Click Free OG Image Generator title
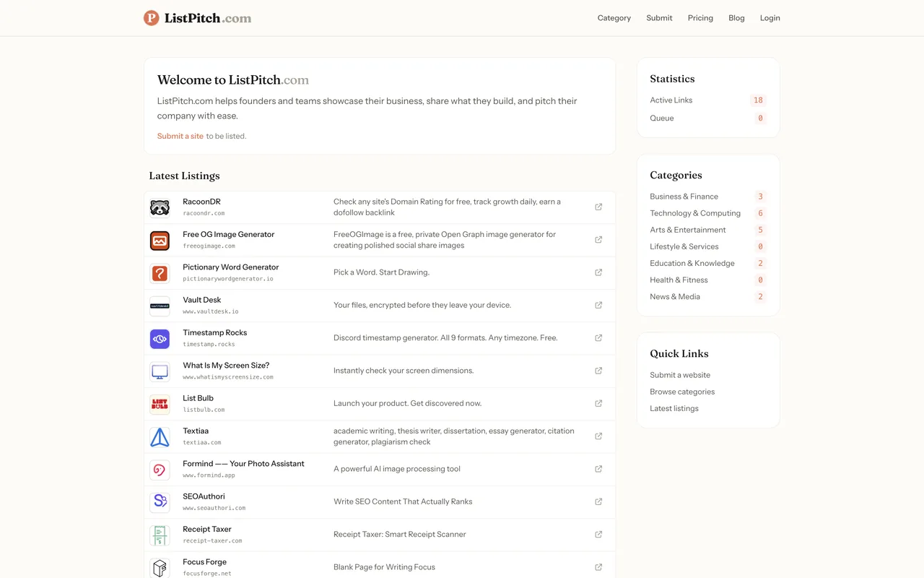The image size is (924, 578). pyautogui.click(x=228, y=234)
